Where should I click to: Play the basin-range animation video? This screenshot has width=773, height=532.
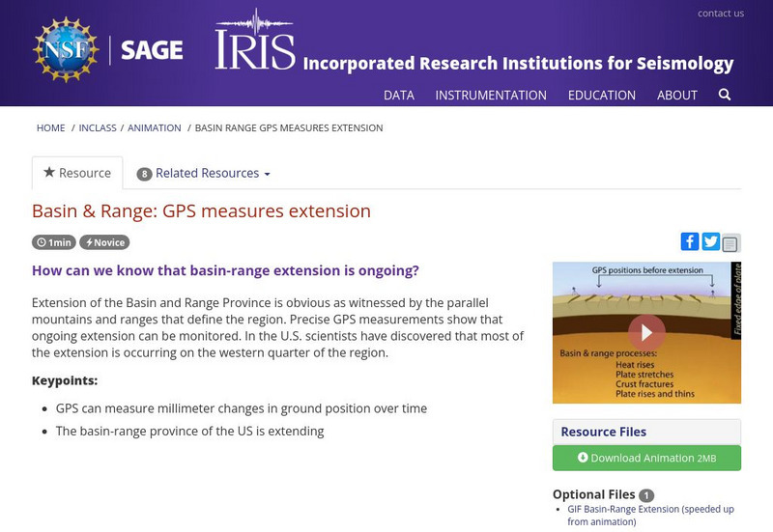[x=646, y=332]
